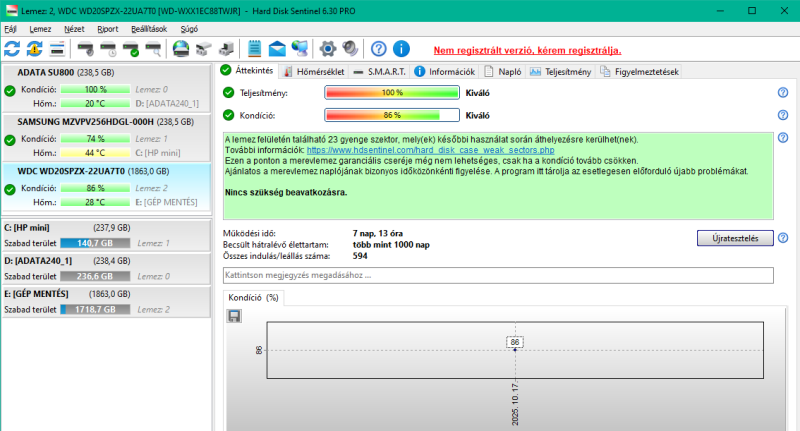800x431 pixels.
Task: Click help icon beside green status text
Action: pyautogui.click(x=783, y=137)
